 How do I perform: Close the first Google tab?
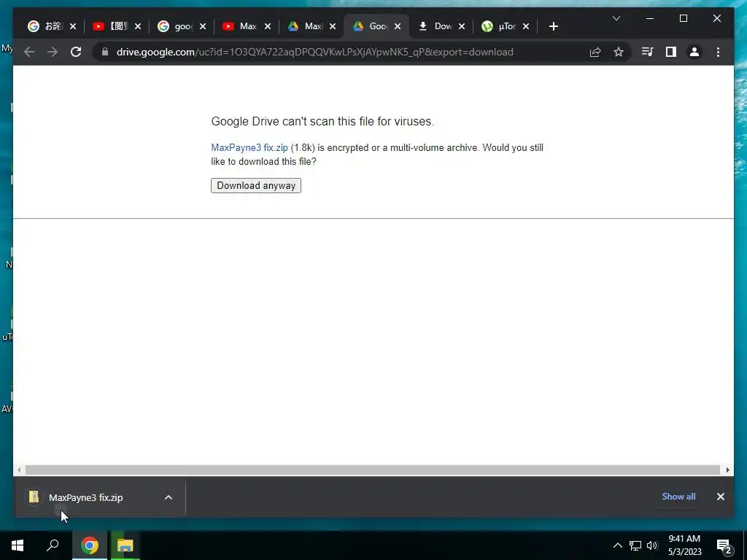tap(73, 26)
